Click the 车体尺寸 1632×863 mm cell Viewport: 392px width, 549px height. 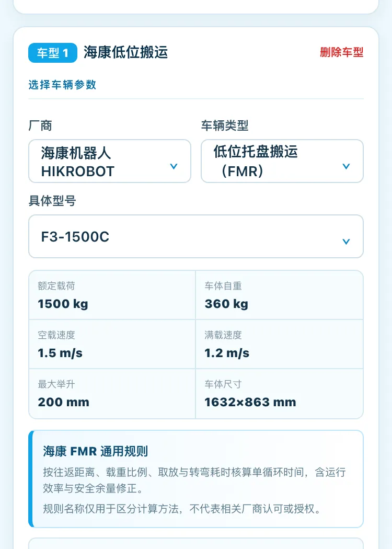point(279,394)
